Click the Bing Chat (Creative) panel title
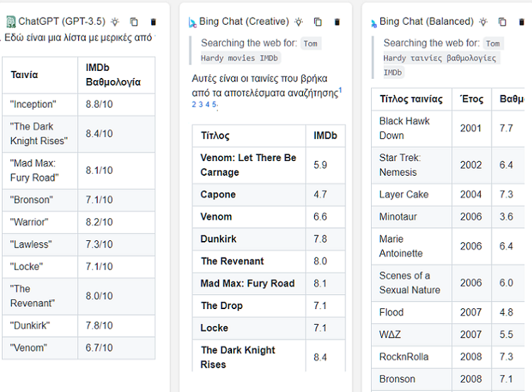The height and width of the screenshot is (392, 532). tap(244, 22)
